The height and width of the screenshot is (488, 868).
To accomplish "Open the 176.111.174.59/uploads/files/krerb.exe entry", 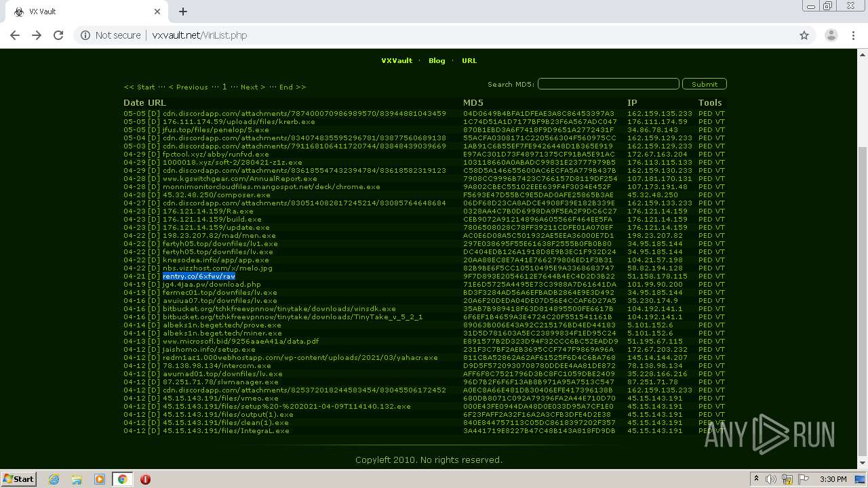I will pos(239,121).
